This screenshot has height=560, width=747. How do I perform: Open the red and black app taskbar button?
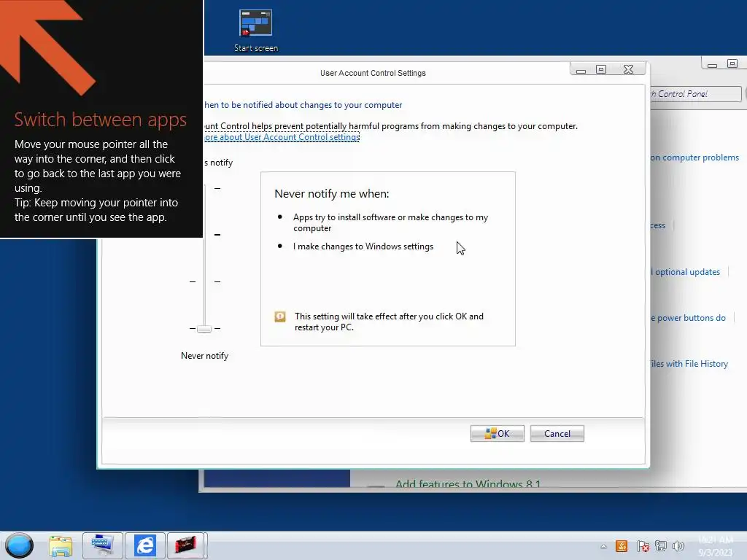point(186,545)
